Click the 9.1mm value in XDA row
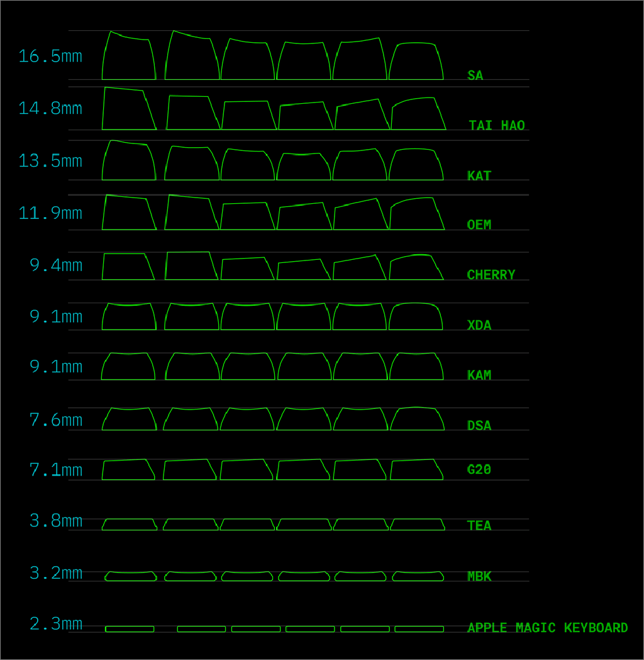The width and height of the screenshot is (644, 660). [x=56, y=317]
